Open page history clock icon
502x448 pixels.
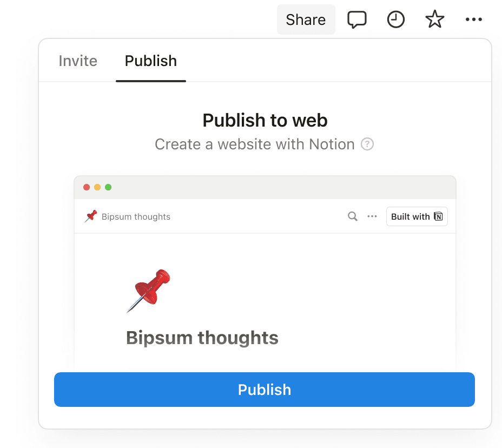click(396, 20)
